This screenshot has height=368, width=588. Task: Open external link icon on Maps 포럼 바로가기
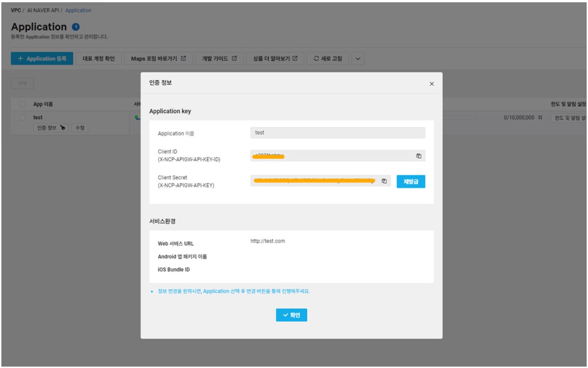183,58
